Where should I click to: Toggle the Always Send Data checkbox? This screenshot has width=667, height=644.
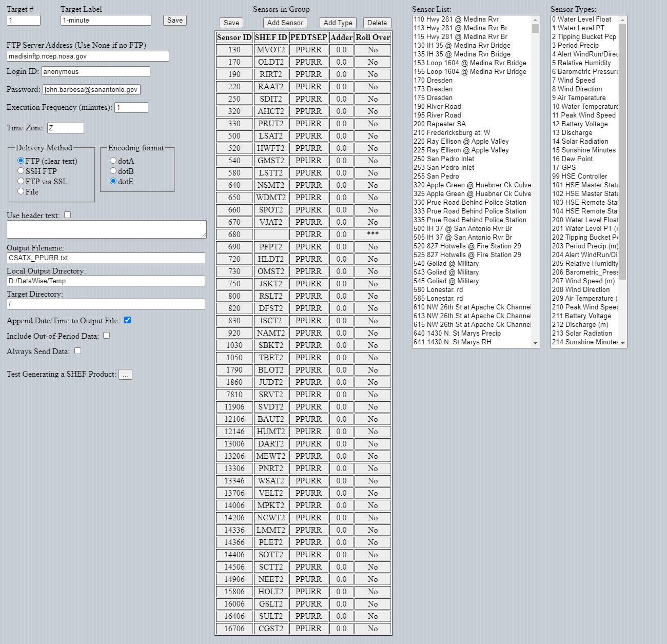point(77,351)
